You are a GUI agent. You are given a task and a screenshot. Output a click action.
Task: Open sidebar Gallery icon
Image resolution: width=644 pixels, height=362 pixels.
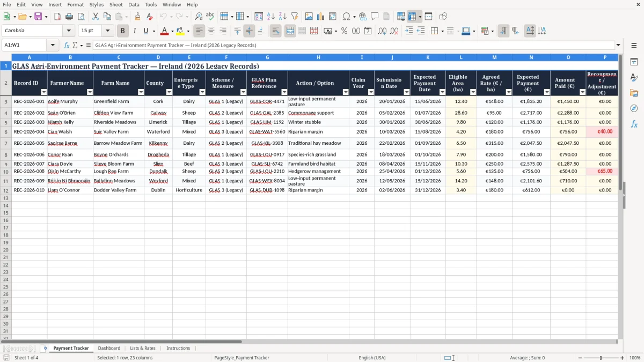(634, 93)
